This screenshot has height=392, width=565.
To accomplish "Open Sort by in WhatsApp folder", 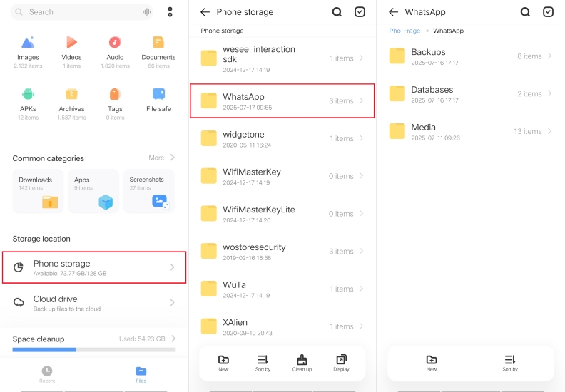I will coord(509,363).
